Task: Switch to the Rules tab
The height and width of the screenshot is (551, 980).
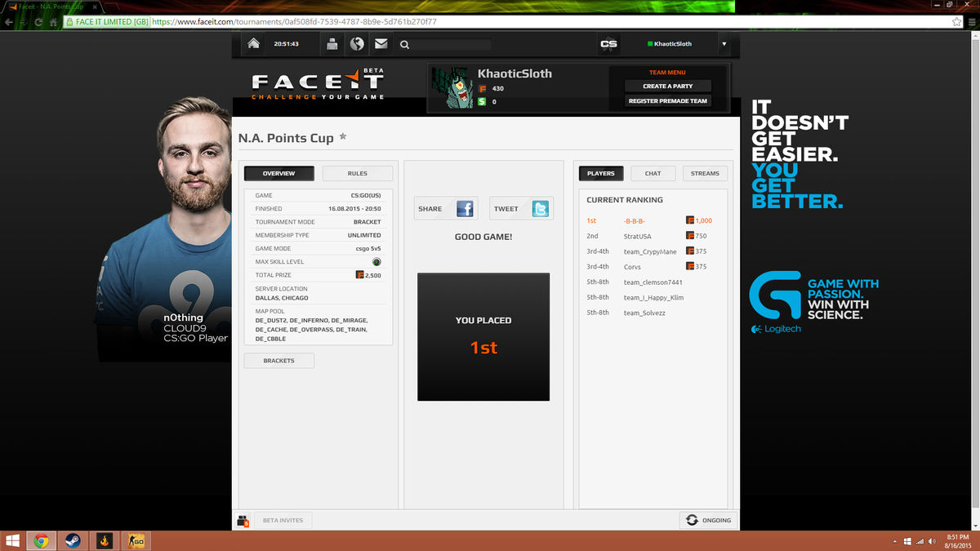Action: pyautogui.click(x=358, y=173)
